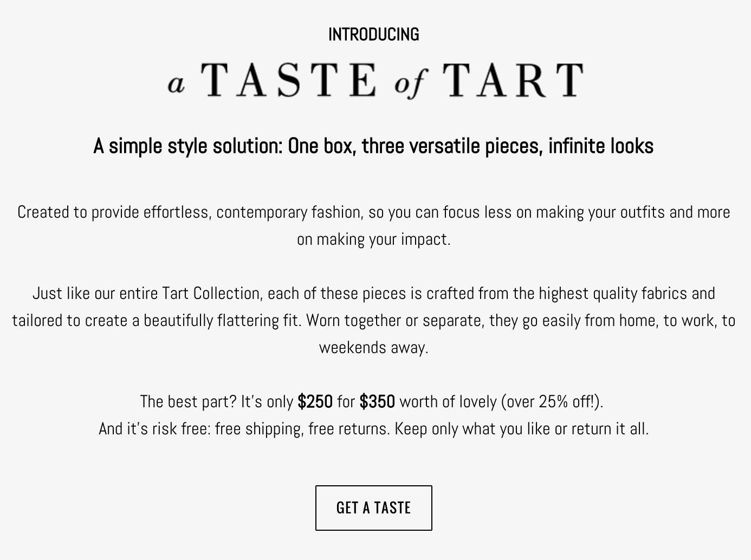Screen dimensions: 751x560
Task: Click 'three versatile pieces' in the tagline
Action: click(x=452, y=146)
